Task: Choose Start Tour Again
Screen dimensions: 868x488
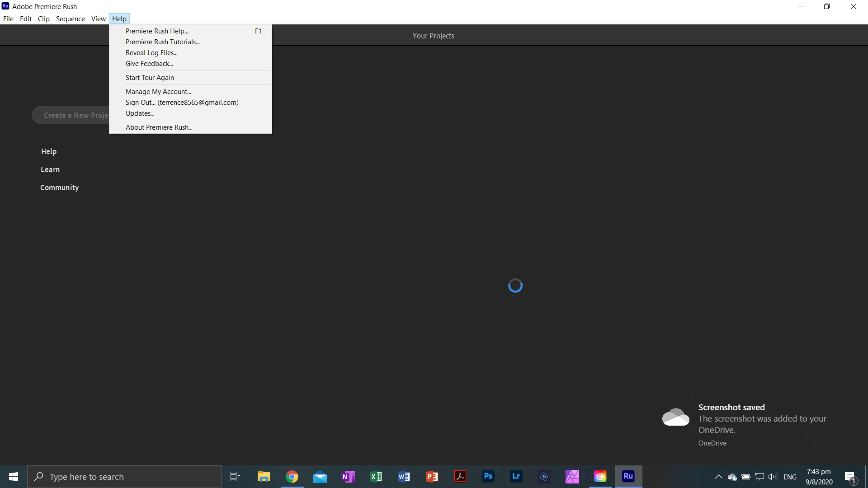Action: 150,78
